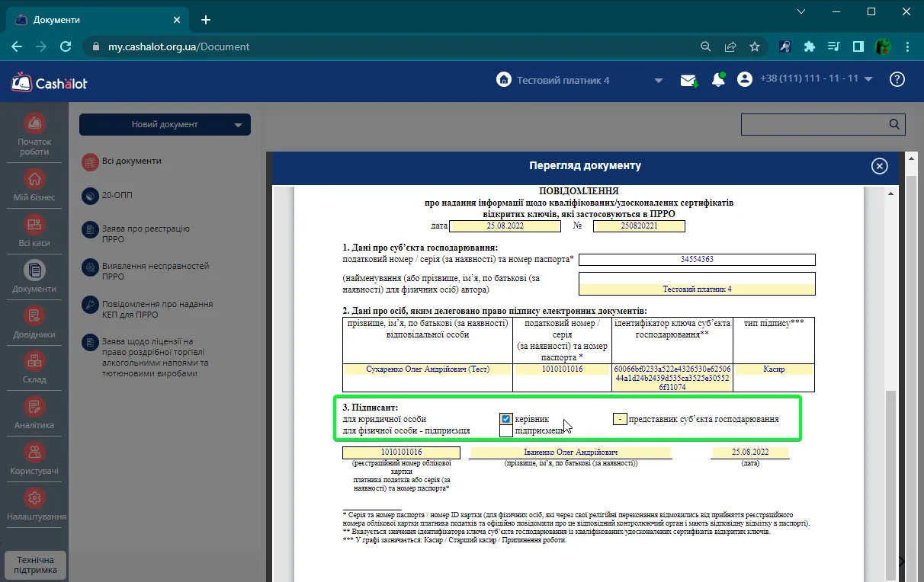Open the Chrome tab search chevron
The width and height of the screenshot is (924, 582).
[800, 11]
